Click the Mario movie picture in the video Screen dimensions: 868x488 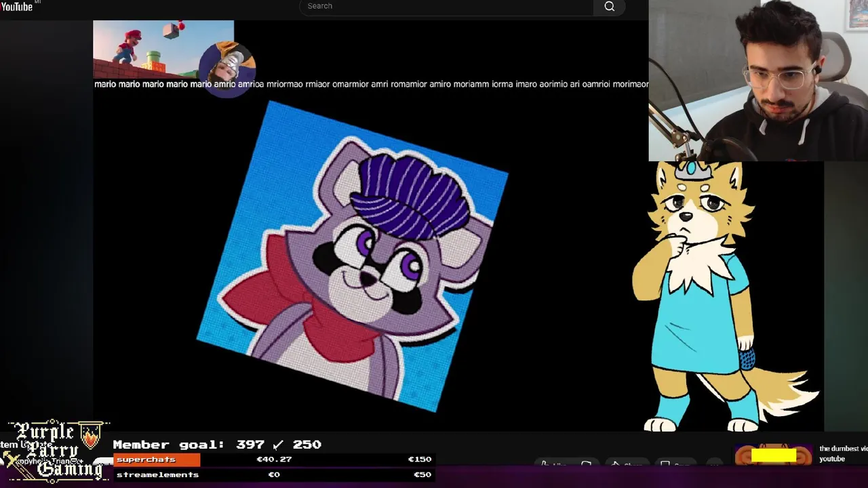click(163, 49)
